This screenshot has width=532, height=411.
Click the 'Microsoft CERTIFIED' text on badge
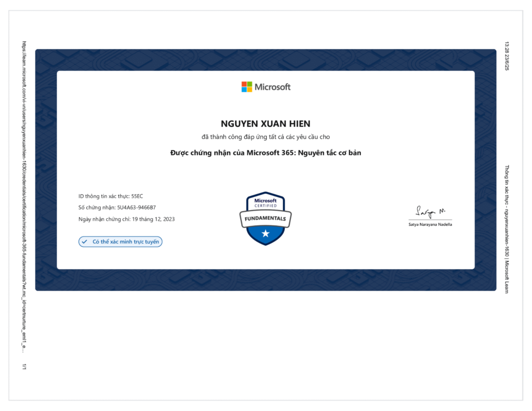pyautogui.click(x=265, y=203)
